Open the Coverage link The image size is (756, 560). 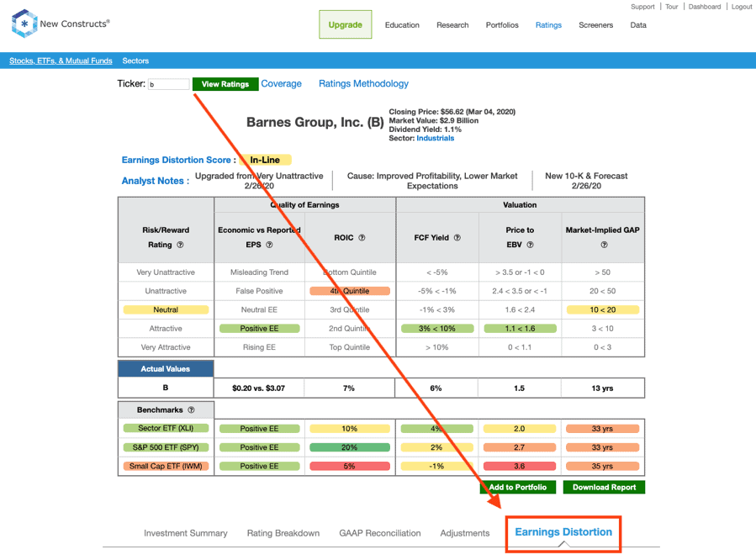pos(281,83)
